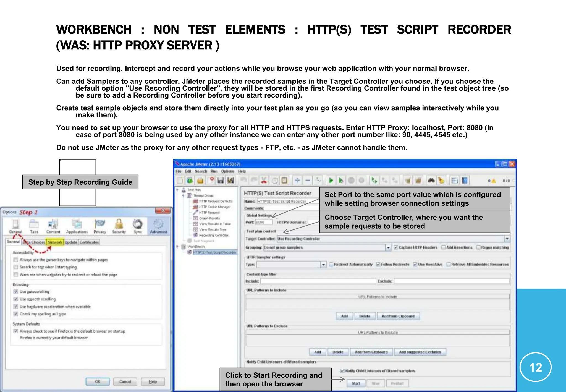Click Add suggested Excludes button
The width and height of the screenshot is (566, 392).
(x=420, y=352)
